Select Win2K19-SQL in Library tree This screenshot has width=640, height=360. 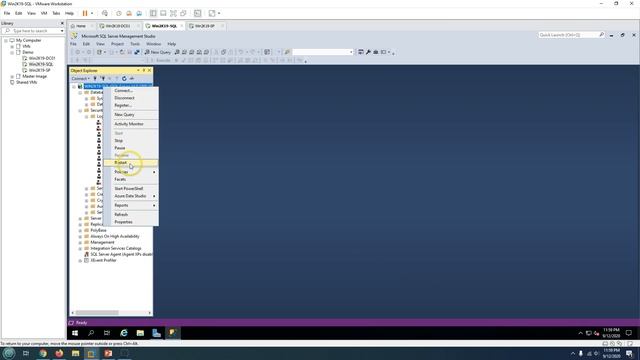pos(41,64)
